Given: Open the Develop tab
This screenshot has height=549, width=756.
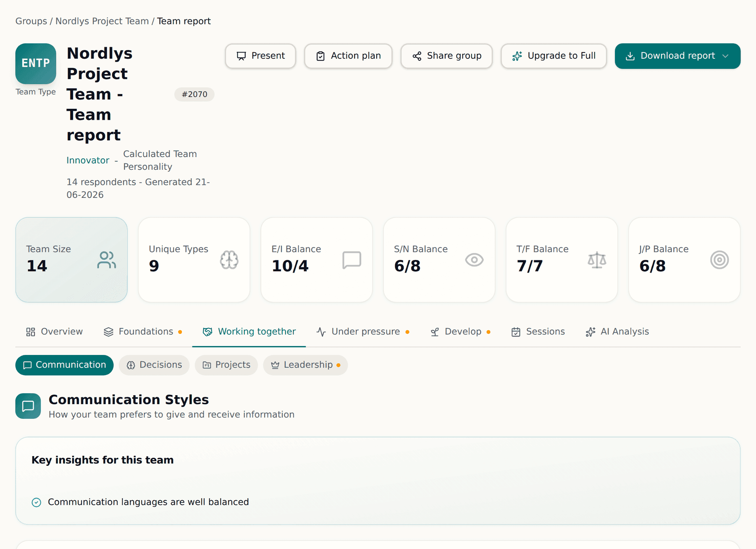Looking at the screenshot, I should [460, 332].
